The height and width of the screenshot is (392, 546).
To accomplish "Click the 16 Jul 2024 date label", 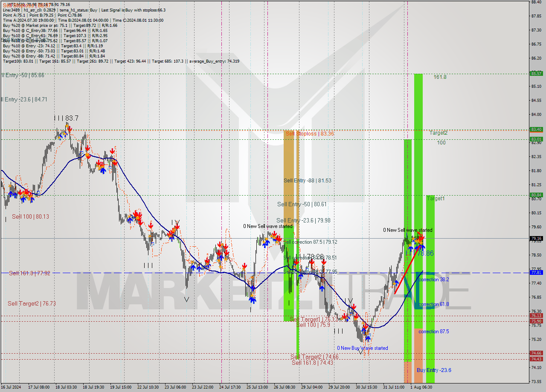I will [x=11, y=388].
